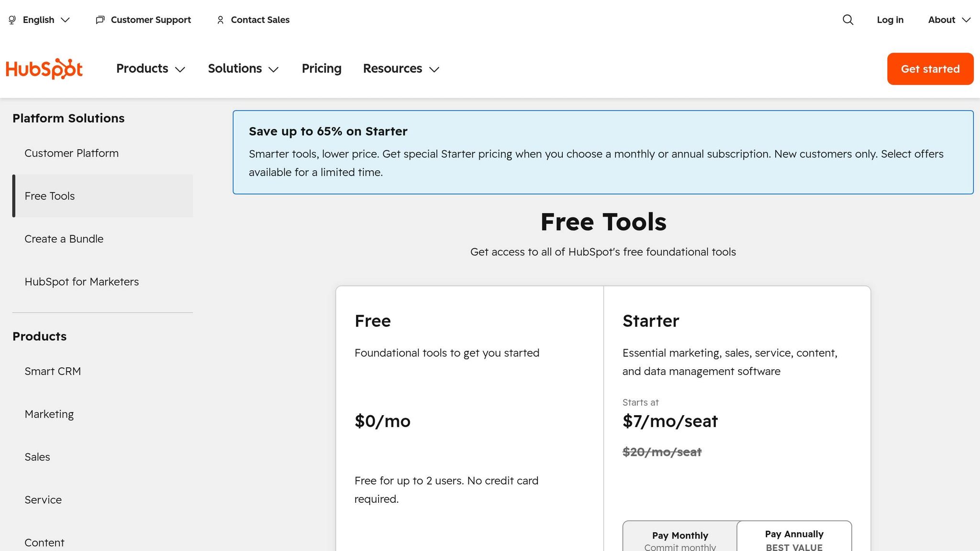The image size is (980, 551).
Task: Expand the Resources navigation menu
Action: point(401,68)
